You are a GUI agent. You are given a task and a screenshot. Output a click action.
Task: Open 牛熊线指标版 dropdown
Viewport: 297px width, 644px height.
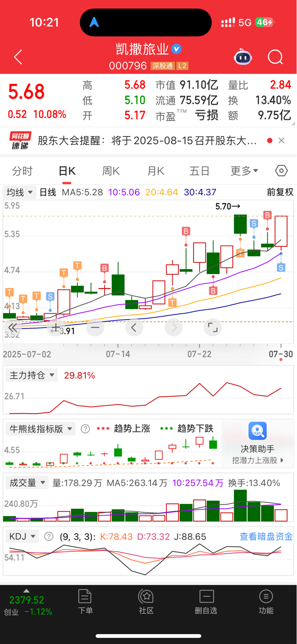pos(41,429)
